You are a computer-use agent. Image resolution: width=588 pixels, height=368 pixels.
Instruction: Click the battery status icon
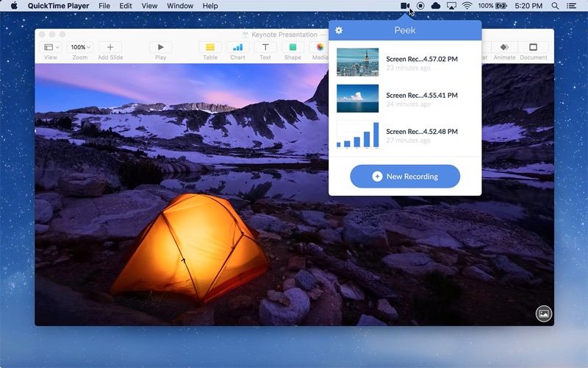[x=501, y=6]
